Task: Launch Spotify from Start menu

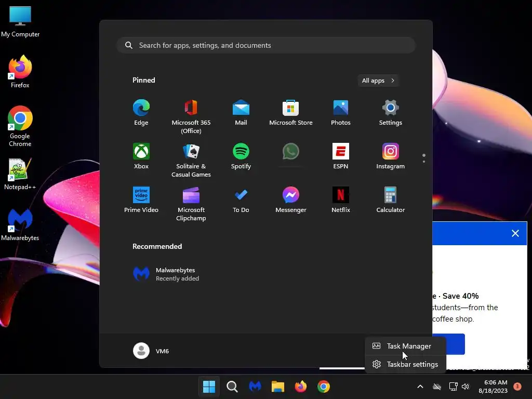Action: (241, 156)
